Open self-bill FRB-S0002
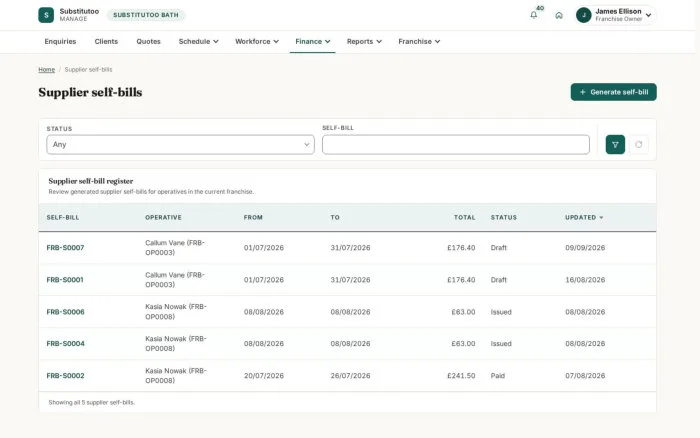 point(65,376)
